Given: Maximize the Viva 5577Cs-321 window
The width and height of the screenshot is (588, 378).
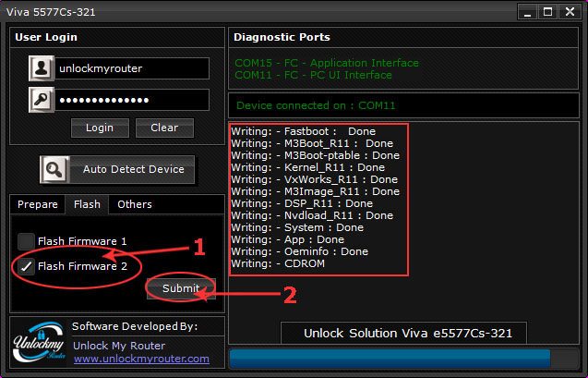Looking at the screenshot, I should (x=547, y=12).
